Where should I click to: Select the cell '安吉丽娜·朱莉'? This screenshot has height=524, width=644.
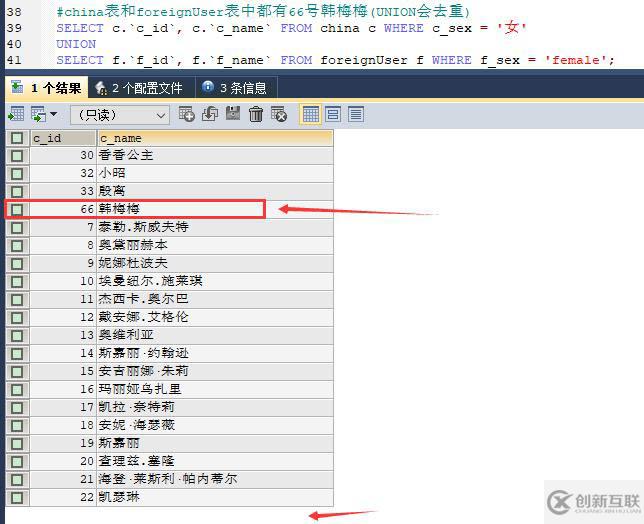[x=215, y=372]
